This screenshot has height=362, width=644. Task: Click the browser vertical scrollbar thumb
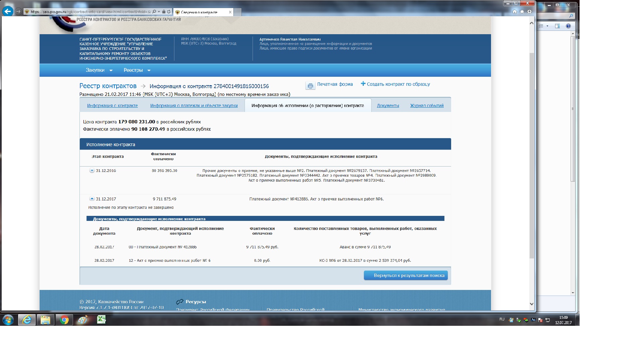click(x=531, y=156)
